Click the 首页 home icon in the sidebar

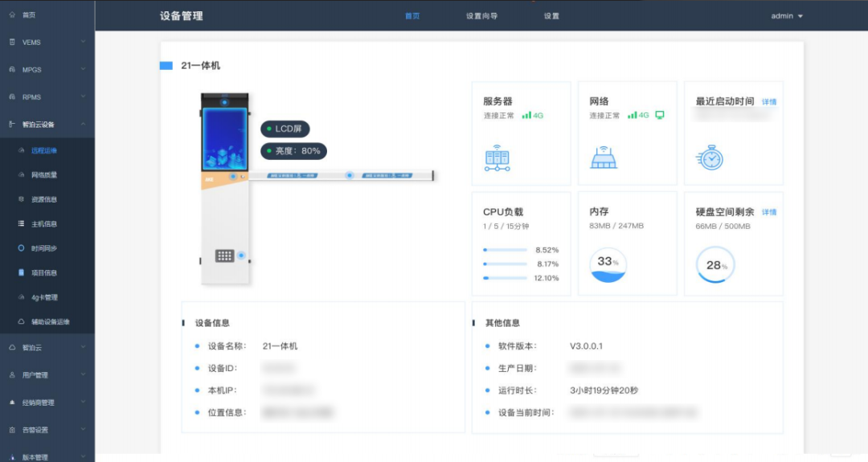point(12,15)
